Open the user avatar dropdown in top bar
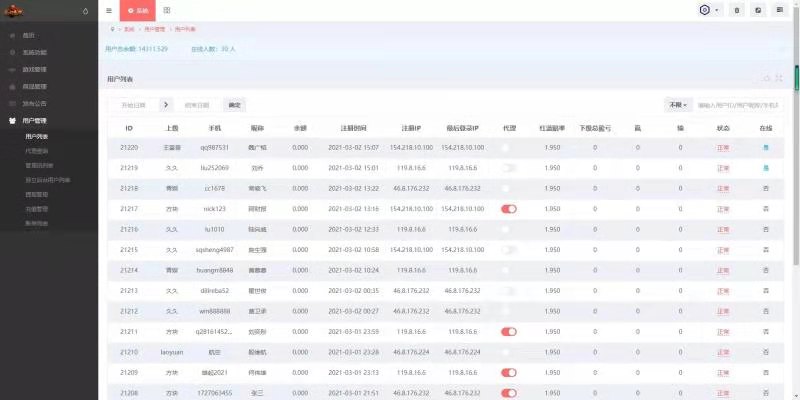This screenshot has height=400, width=800. point(708,10)
